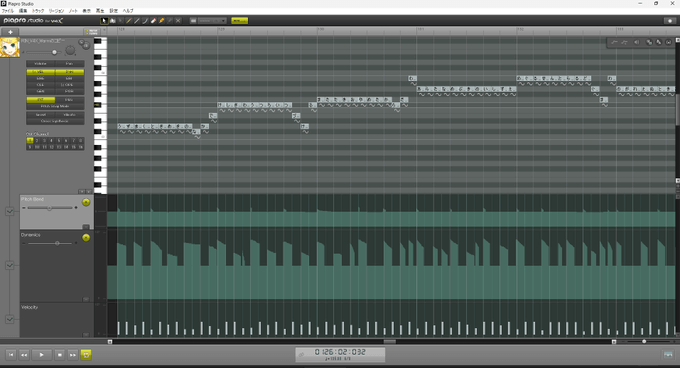Image resolution: width=680 pixels, height=368 pixels.
Task: Open the ヘルプ menu
Action: click(x=128, y=11)
